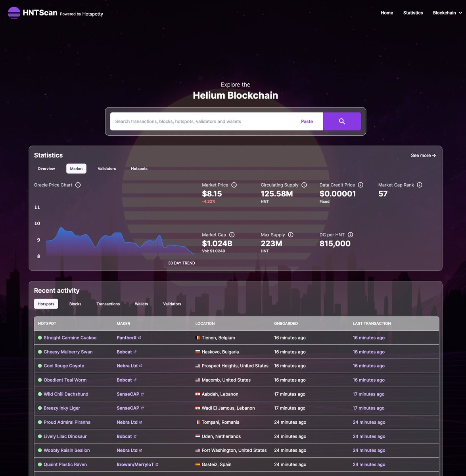This screenshot has width=466, height=476.
Task: Click last transaction time for Straight Carmine Cuckoo
Action: tap(369, 338)
